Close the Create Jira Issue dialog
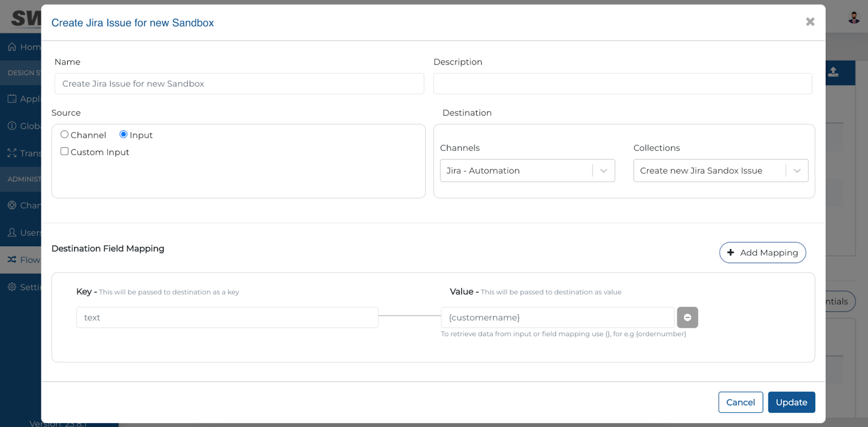Viewport: 868px width, 427px height. [810, 22]
